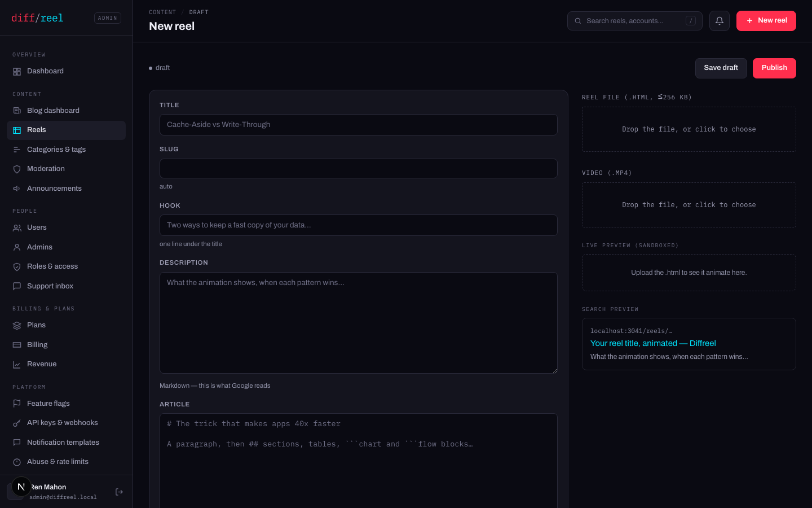
Task: Click into the Slug input field
Action: 359,169
